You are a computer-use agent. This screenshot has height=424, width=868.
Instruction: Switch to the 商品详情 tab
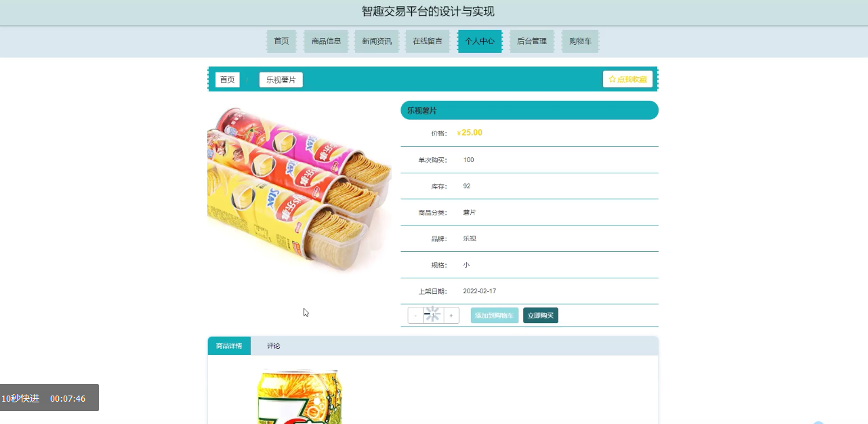(x=229, y=346)
